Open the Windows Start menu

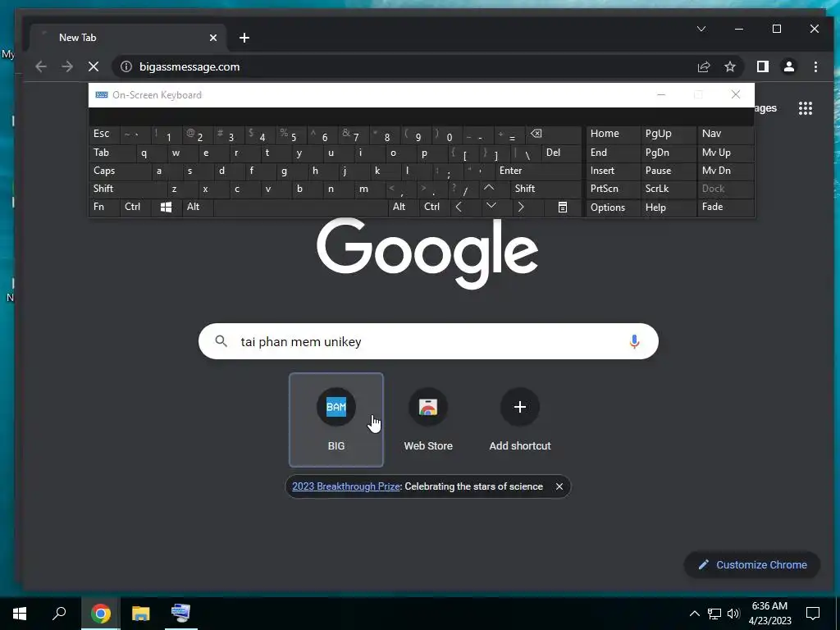[20, 614]
